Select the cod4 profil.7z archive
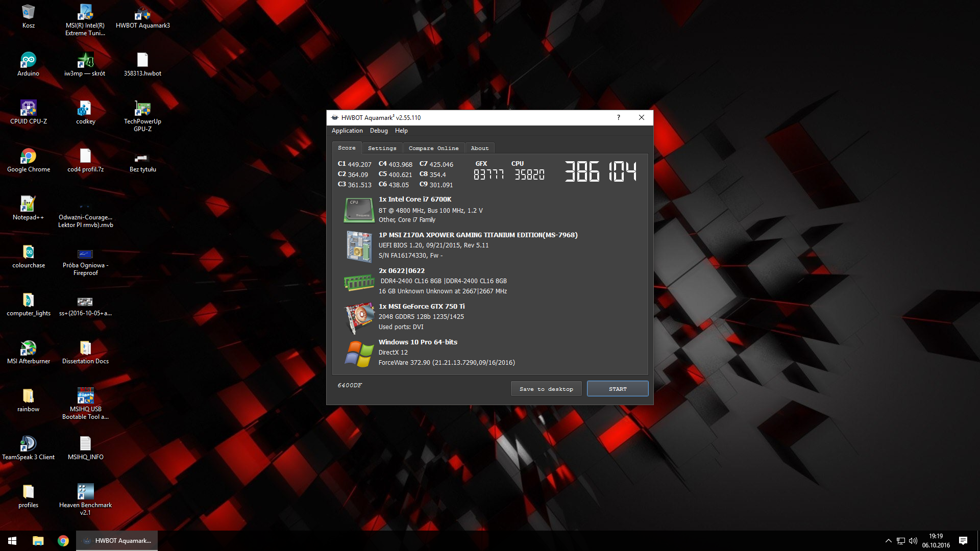The image size is (980, 551). 85,160
